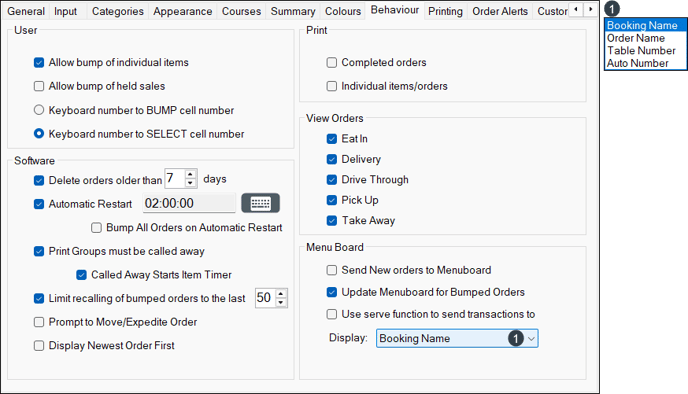
Task: Click the delete orders days number field
Action: [175, 179]
